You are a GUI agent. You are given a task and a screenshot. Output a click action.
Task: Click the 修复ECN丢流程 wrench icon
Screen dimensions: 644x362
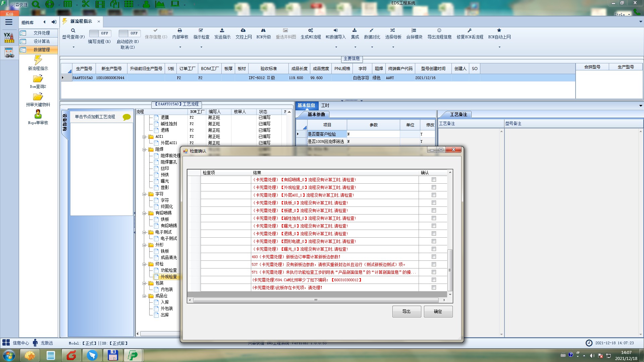click(x=470, y=31)
